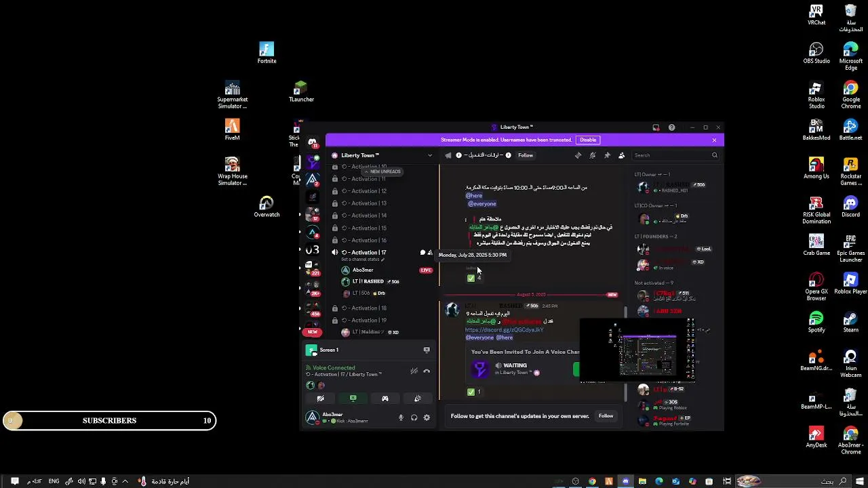Open chat for Activation 17 voice channel
The width and height of the screenshot is (868, 488).
click(x=422, y=252)
